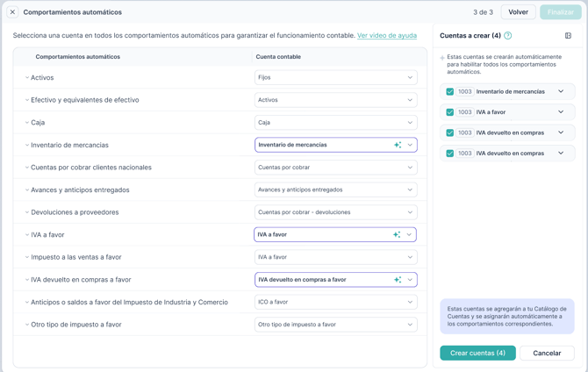This screenshot has height=372, width=588.
Task: Collapse the side panel using top-right panel icon
Action: [568, 36]
